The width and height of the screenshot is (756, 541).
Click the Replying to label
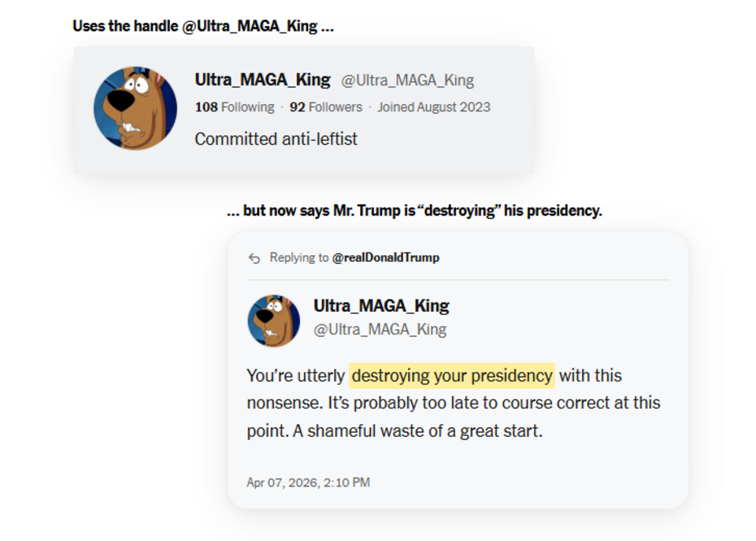298,257
